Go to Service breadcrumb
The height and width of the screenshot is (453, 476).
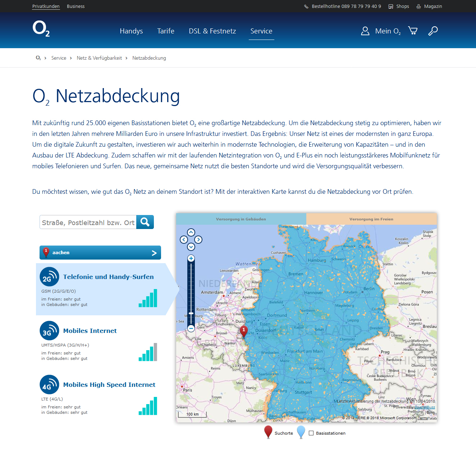pos(59,58)
